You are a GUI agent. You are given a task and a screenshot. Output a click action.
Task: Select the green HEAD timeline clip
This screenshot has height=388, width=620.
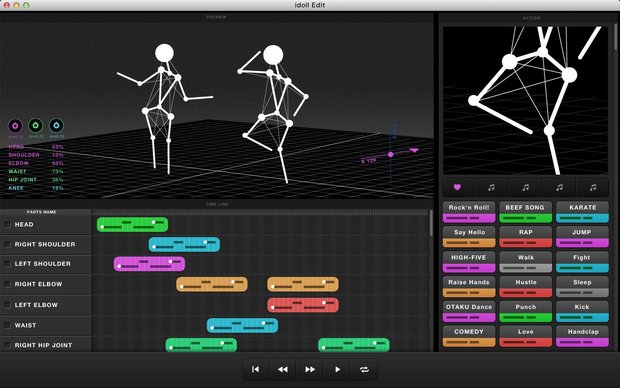(x=132, y=225)
